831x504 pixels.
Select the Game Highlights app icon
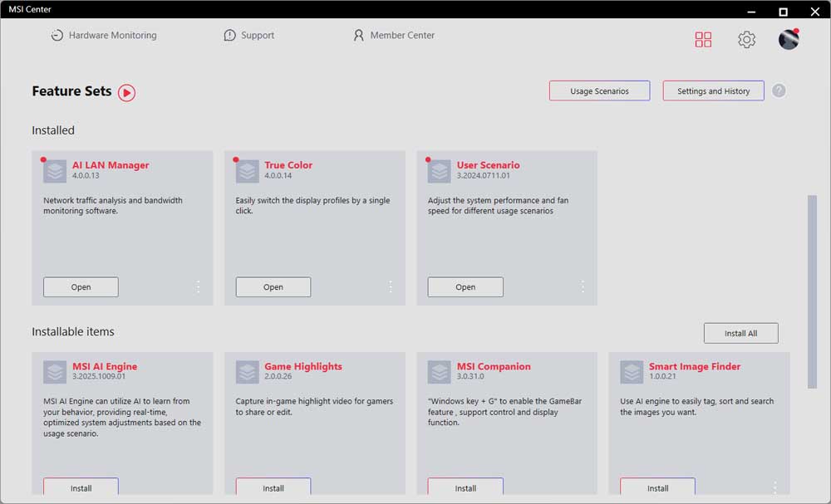click(247, 372)
